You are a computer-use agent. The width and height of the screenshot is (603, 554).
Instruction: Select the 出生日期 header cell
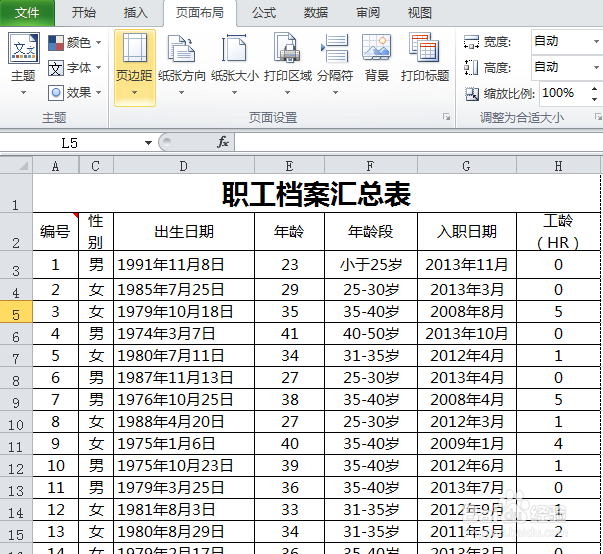tap(184, 232)
